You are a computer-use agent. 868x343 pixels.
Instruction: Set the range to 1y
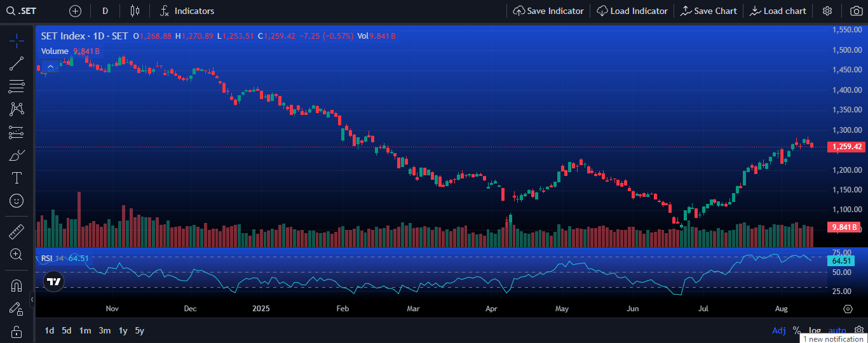(x=123, y=330)
